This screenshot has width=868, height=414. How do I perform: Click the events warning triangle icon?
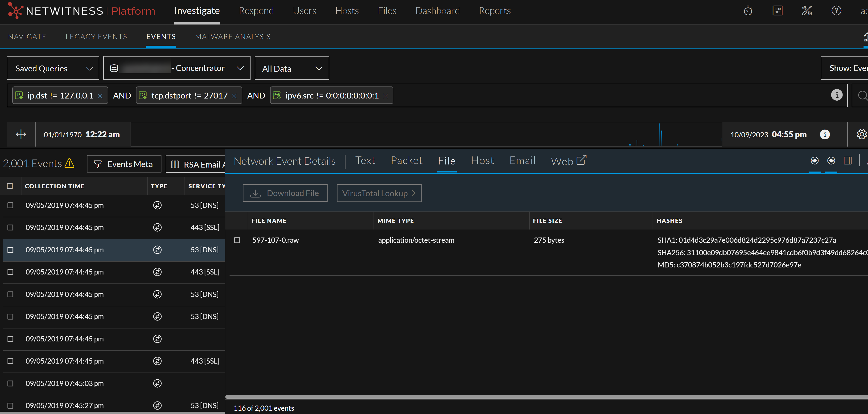[70, 163]
